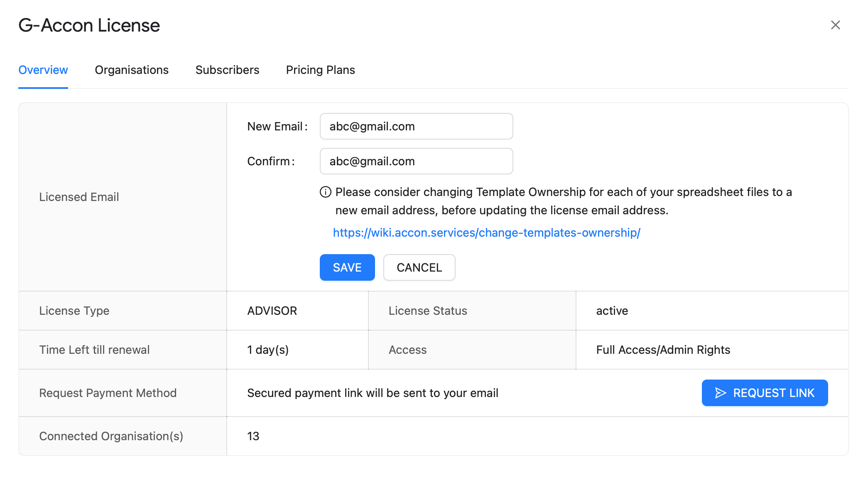Open the change-templates-ownership wiki link
This screenshot has height=495, width=868.
(x=486, y=233)
